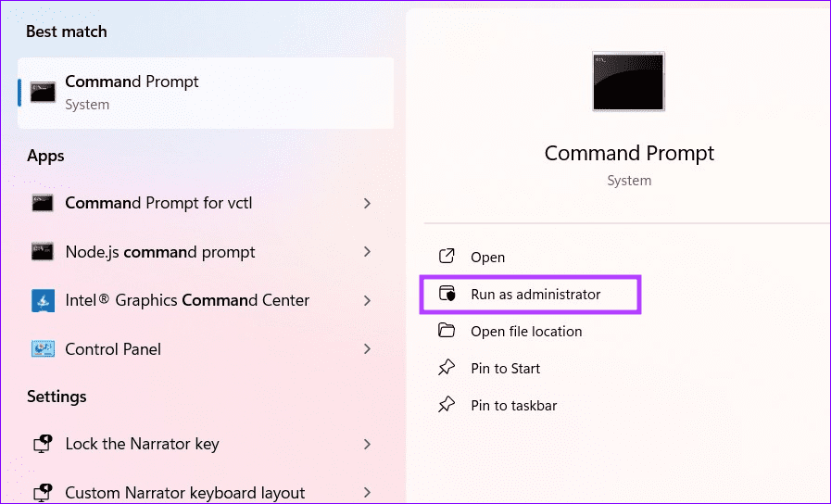Expand Command Prompt for vctl chevron
831x504 pixels.
coord(368,203)
